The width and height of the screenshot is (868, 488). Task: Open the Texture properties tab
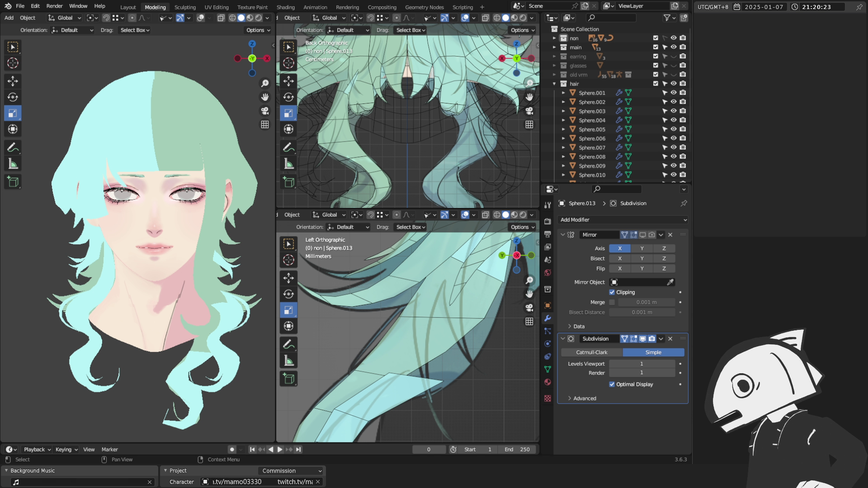(x=547, y=398)
